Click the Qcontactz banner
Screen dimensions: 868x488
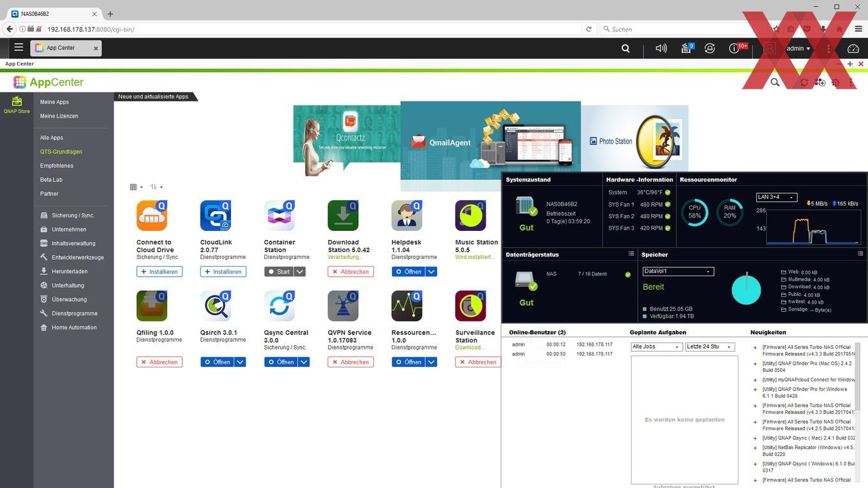pos(347,141)
